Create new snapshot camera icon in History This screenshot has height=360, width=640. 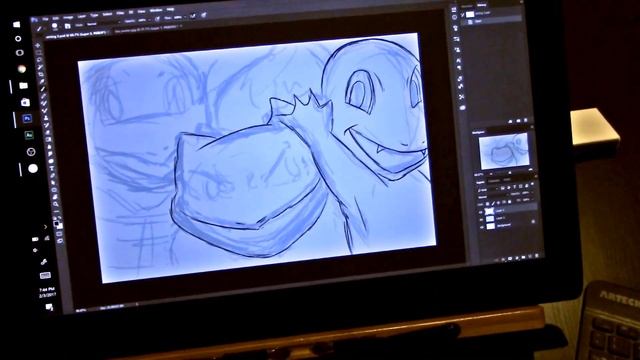pos(518,121)
